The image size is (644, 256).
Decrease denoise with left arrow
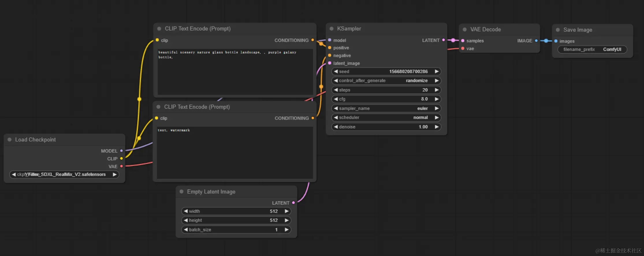336,127
